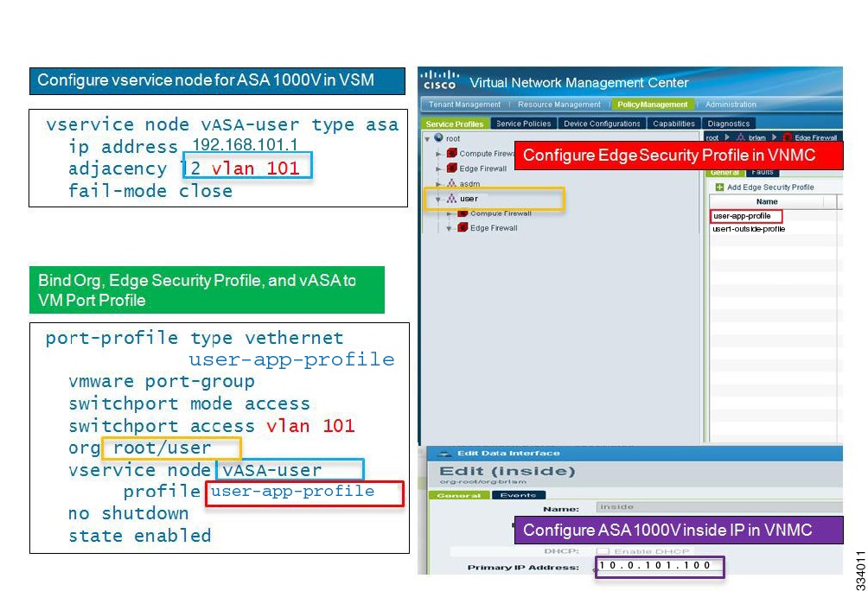Collapse Edge Firewall under user

pyautogui.click(x=449, y=228)
